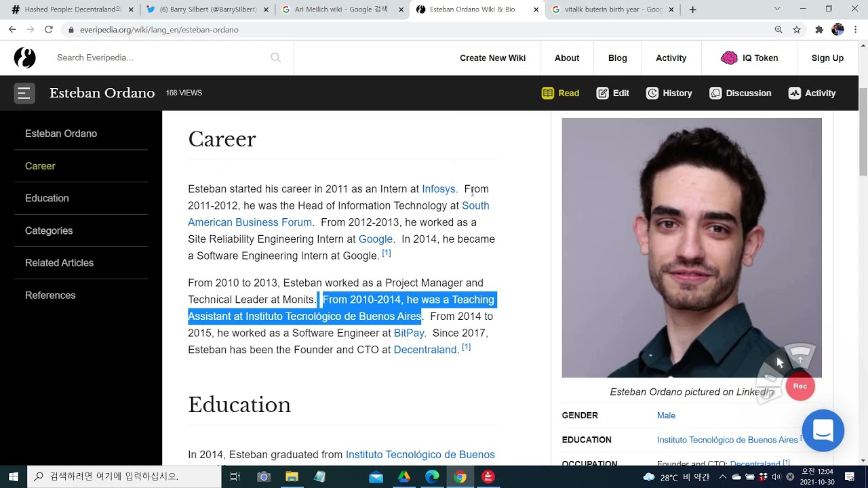868x488 pixels.
Task: Click the Chrome icon on the taskbar
Action: pyautogui.click(x=460, y=476)
